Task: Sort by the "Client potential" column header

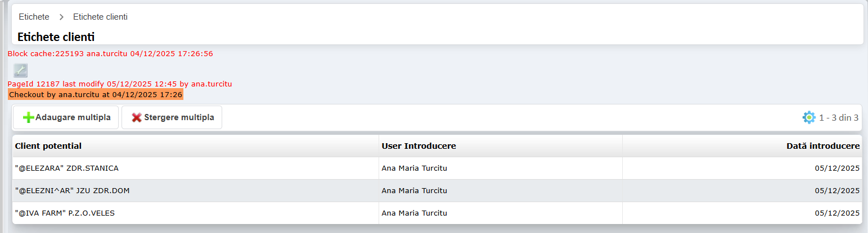Action: [48, 146]
